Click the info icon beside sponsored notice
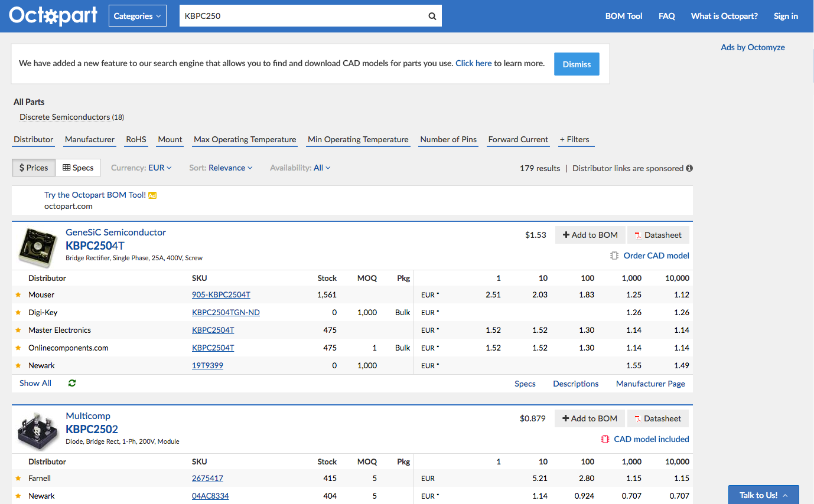814x504 pixels. [689, 168]
